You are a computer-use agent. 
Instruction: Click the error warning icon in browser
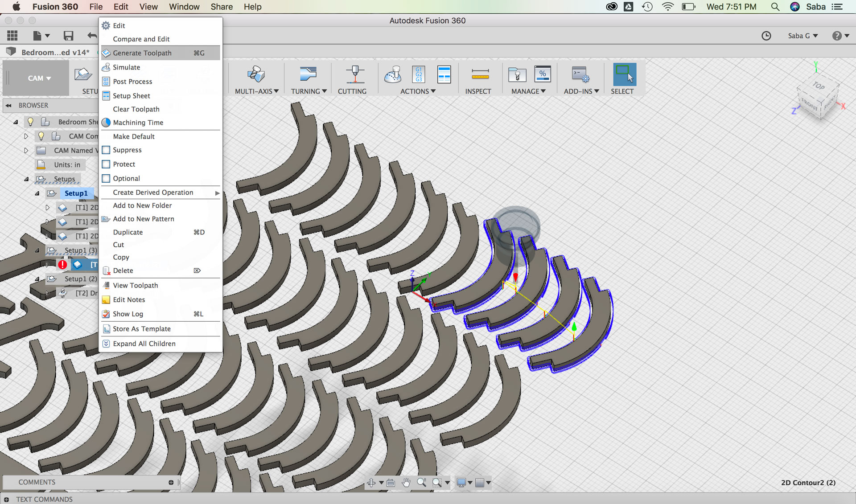[62, 265]
